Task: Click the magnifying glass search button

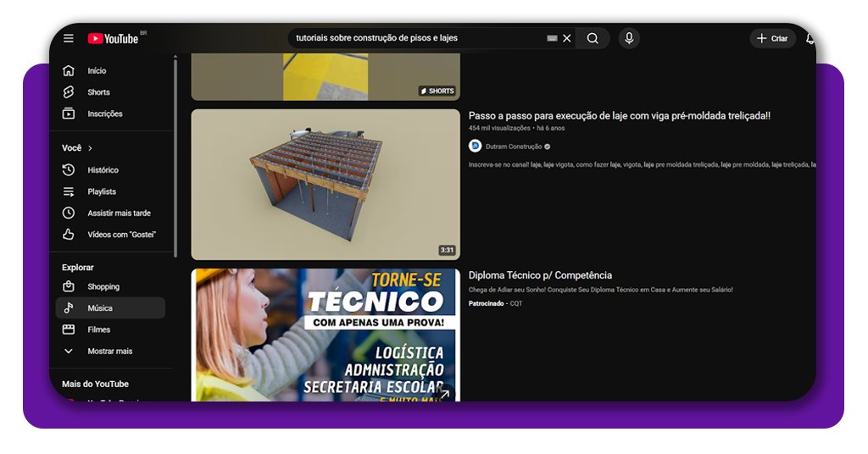Action: (x=593, y=38)
